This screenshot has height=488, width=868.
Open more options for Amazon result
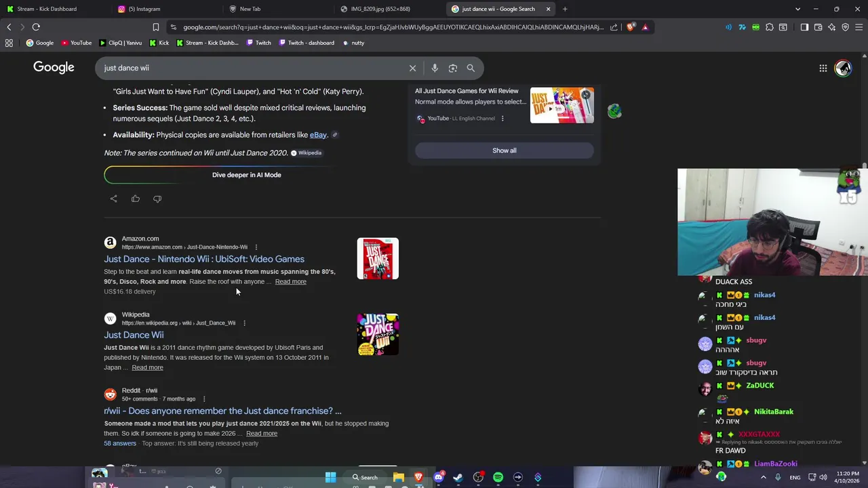[x=256, y=247]
